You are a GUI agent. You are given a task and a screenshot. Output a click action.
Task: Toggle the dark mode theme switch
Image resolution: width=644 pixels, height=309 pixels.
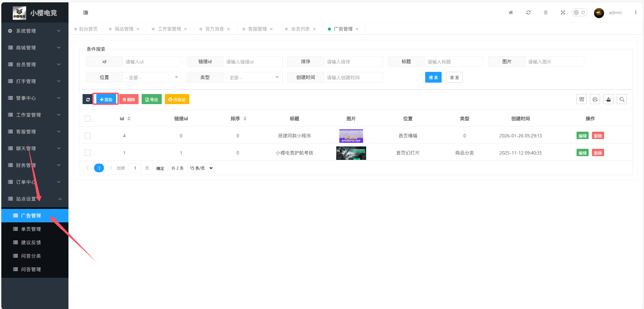[579, 12]
